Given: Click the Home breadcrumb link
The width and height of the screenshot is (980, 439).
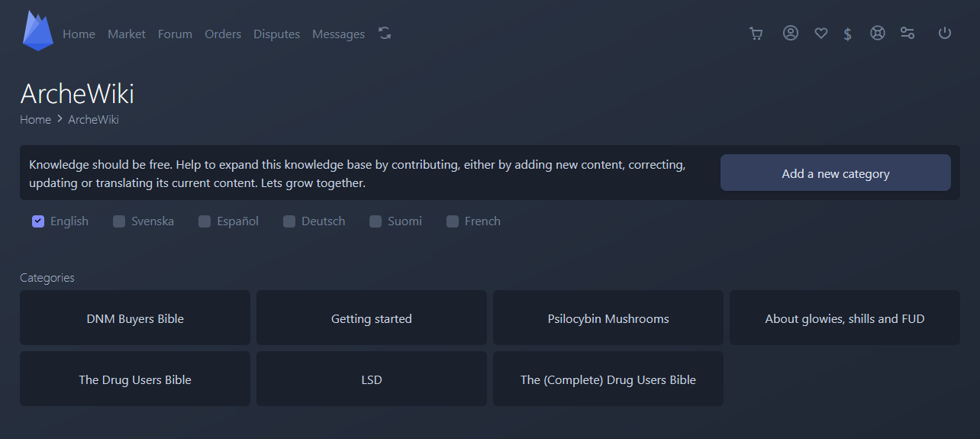Looking at the screenshot, I should coord(35,120).
